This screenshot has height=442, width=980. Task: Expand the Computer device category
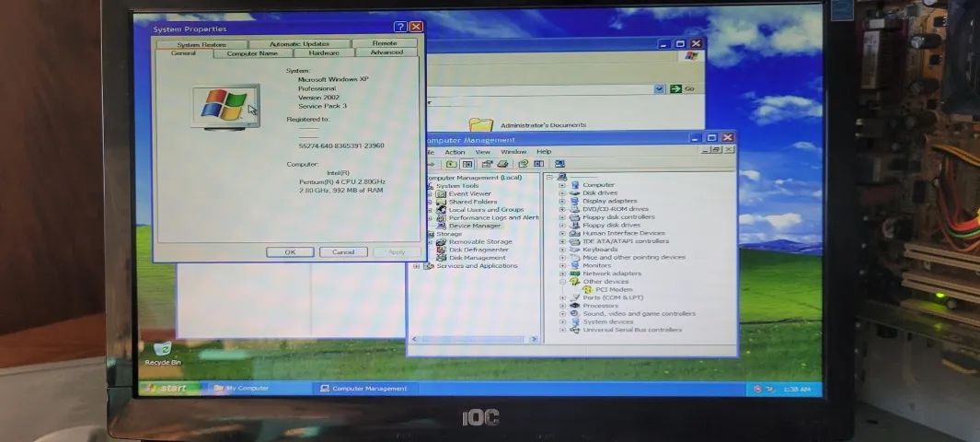coord(562,186)
